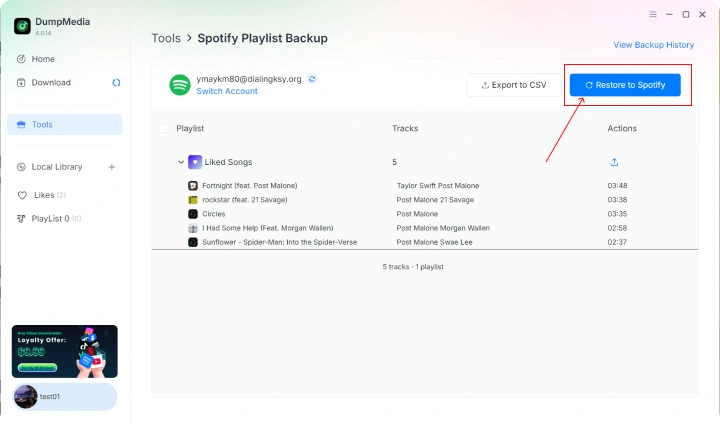Image resolution: width=720 pixels, height=425 pixels.
Task: Click Restore to Spotify button
Action: pos(625,85)
